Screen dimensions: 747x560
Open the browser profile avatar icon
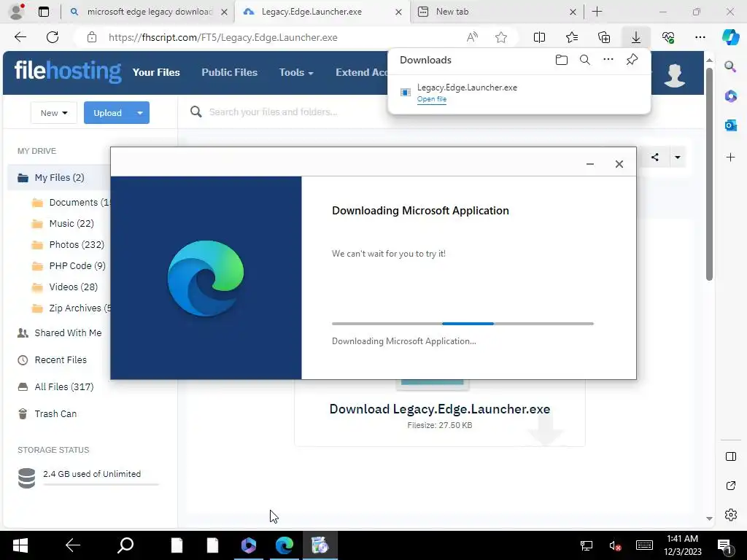click(18, 12)
